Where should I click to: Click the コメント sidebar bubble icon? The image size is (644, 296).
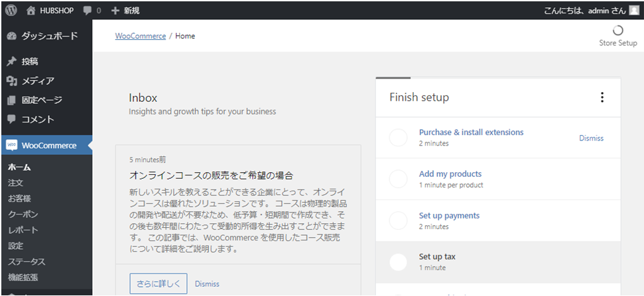pos(11,119)
